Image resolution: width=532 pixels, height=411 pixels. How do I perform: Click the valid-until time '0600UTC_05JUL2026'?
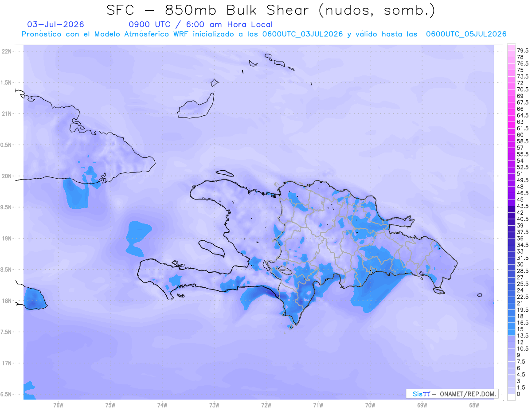point(466,34)
